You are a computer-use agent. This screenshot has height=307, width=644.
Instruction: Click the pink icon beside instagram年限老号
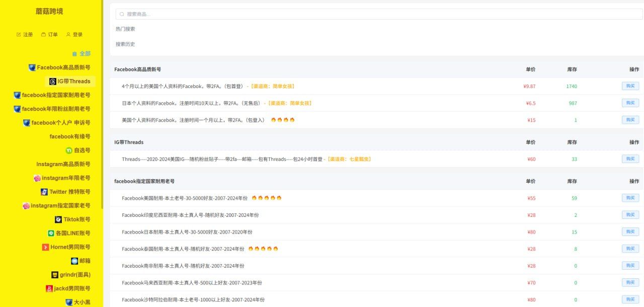click(x=37, y=178)
